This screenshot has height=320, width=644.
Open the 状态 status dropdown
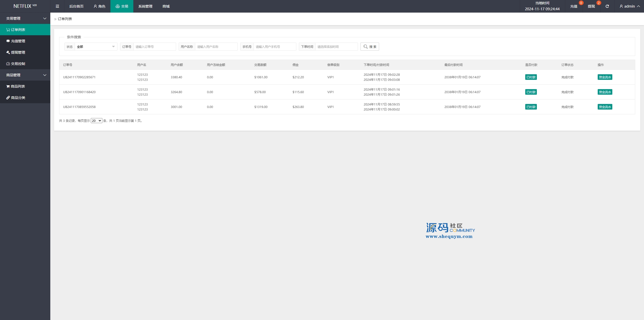pos(96,47)
